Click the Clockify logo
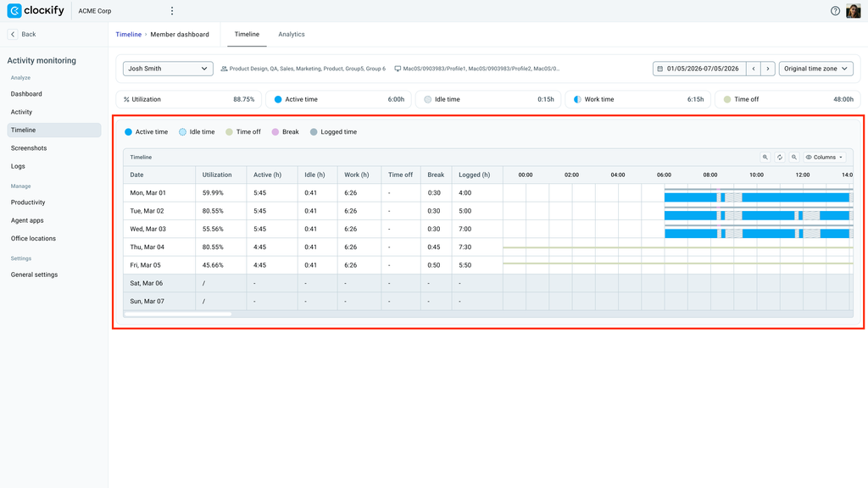 (x=36, y=10)
